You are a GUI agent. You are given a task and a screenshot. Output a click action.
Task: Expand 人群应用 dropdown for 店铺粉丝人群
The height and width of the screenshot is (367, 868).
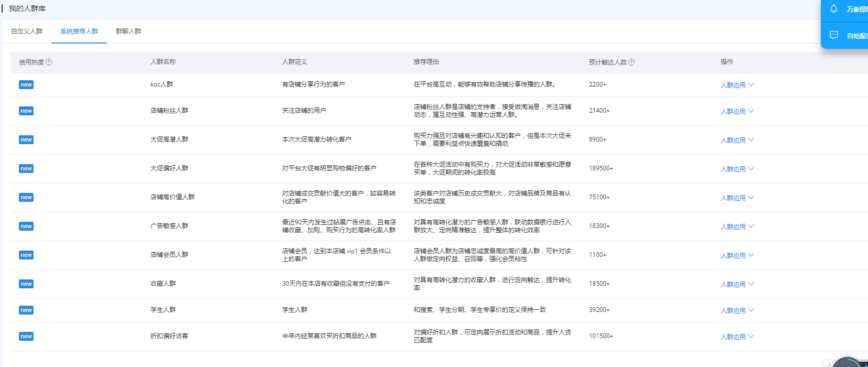[737, 111]
